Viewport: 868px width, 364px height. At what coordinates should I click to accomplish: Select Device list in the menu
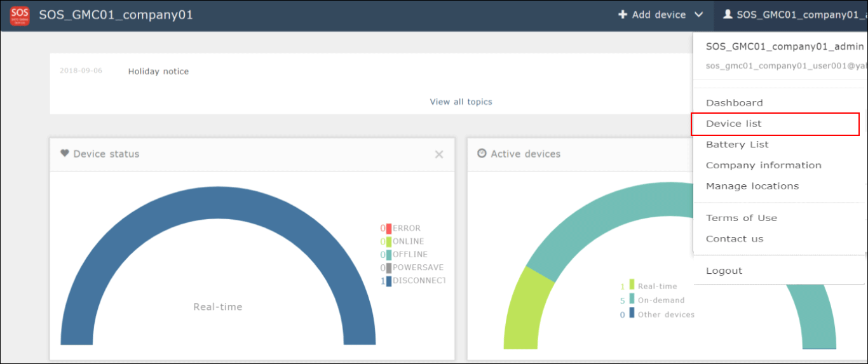click(x=733, y=124)
